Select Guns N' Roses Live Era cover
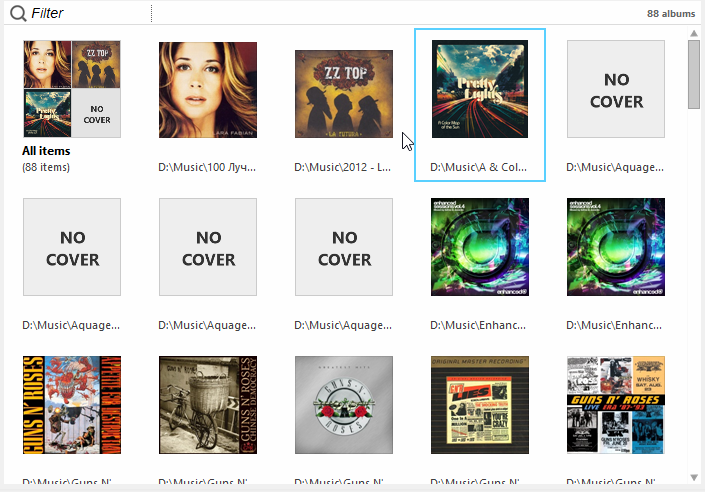The width and height of the screenshot is (705, 492). pos(616,405)
